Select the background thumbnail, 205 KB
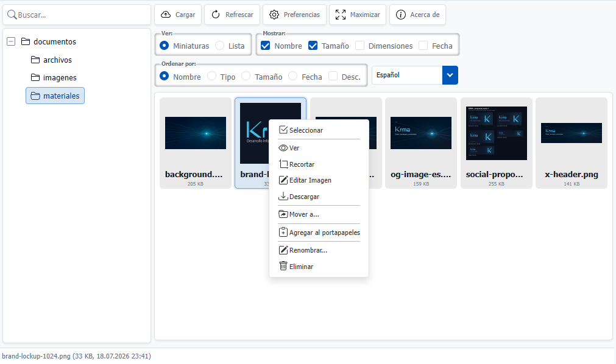This screenshot has width=616, height=364. pos(195,143)
